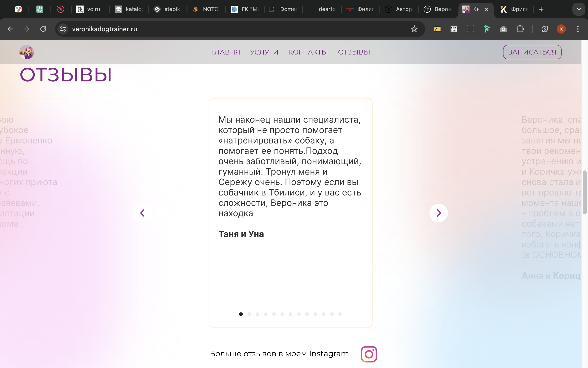The width and height of the screenshot is (588, 368).
Task: Open the green bird extension icon
Action: (x=487, y=29)
